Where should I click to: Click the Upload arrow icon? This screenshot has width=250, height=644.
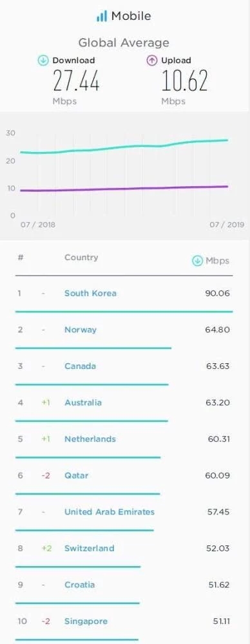(x=152, y=61)
